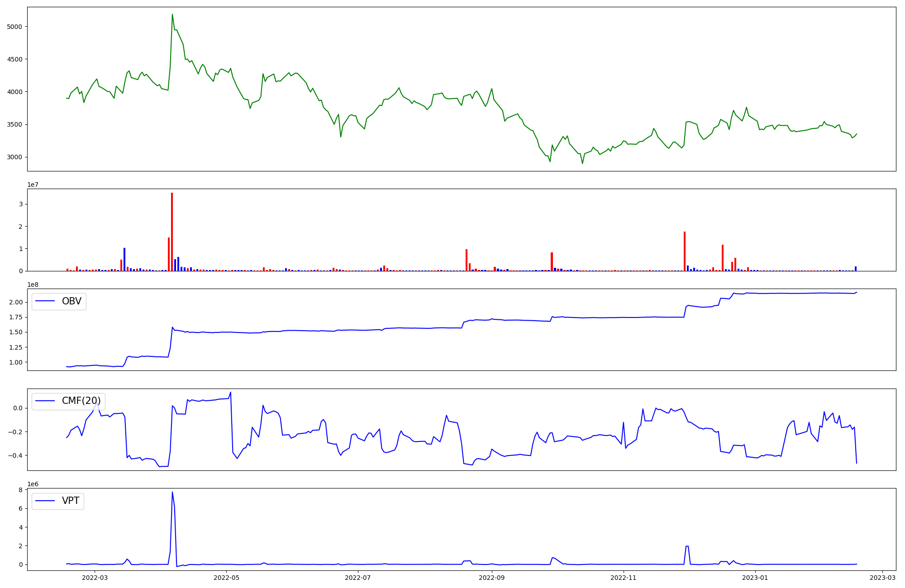Click the 2022-09 x-axis label
Viewport: 905px width, 588px height.
click(x=491, y=578)
